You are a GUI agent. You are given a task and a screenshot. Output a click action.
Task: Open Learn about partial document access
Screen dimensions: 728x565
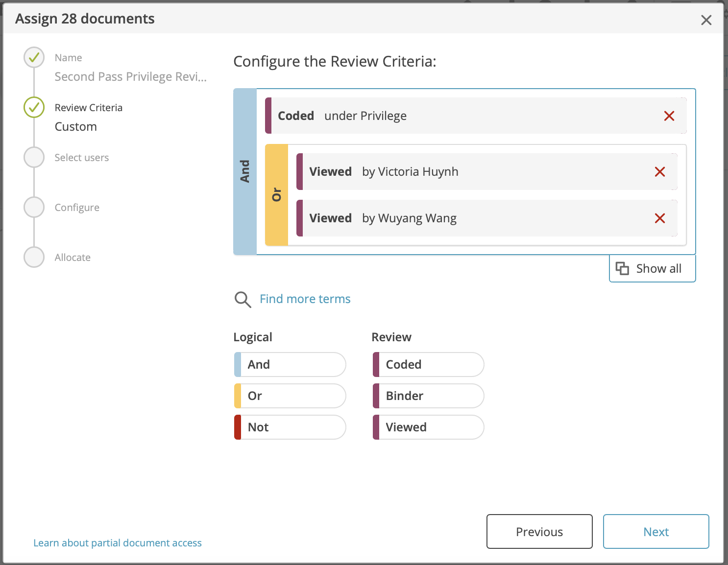tap(118, 542)
